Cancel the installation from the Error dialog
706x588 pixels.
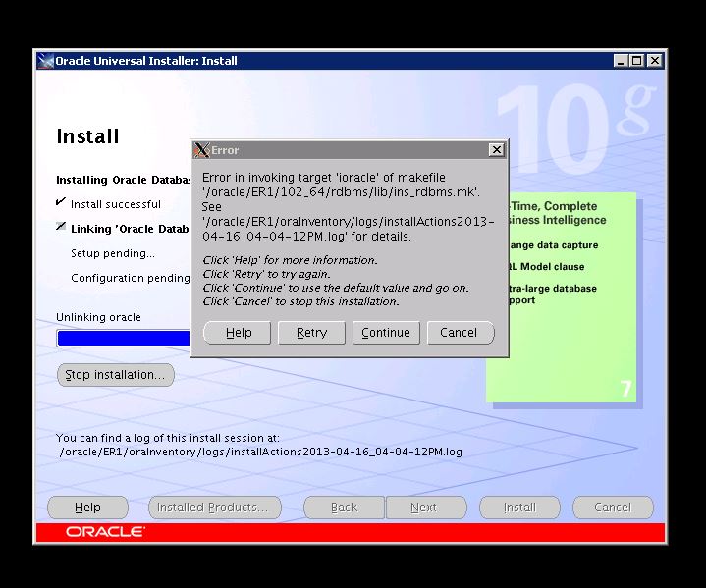click(x=461, y=333)
